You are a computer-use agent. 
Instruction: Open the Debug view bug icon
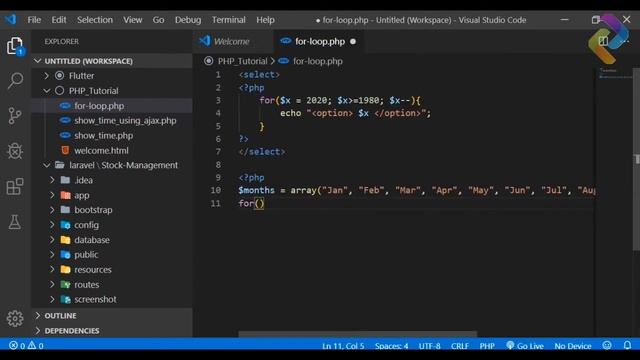point(15,151)
